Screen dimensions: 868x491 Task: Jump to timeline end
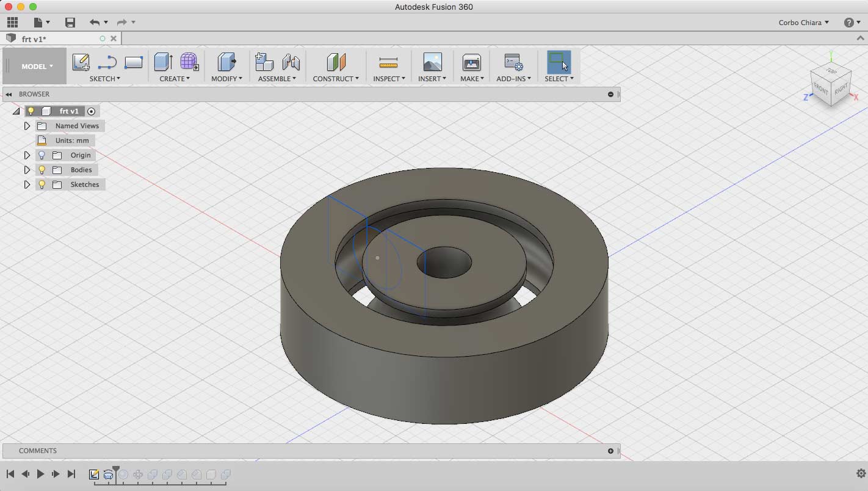(x=71, y=474)
